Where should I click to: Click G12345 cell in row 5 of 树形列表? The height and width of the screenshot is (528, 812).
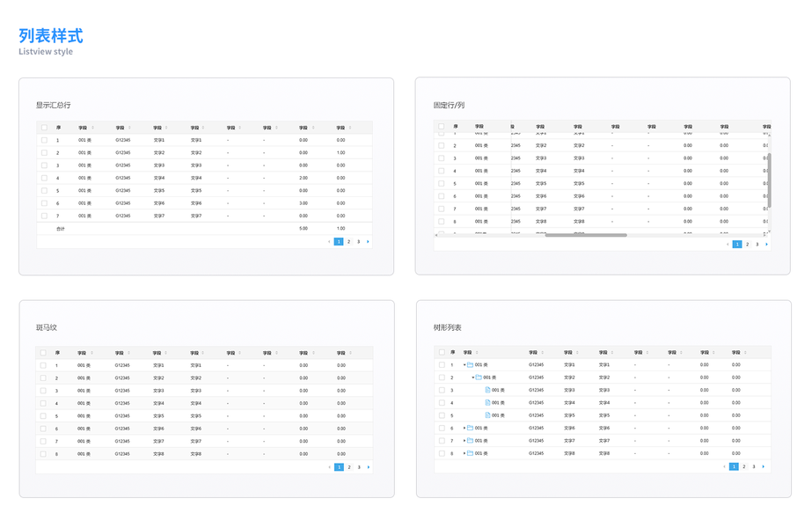click(536, 415)
